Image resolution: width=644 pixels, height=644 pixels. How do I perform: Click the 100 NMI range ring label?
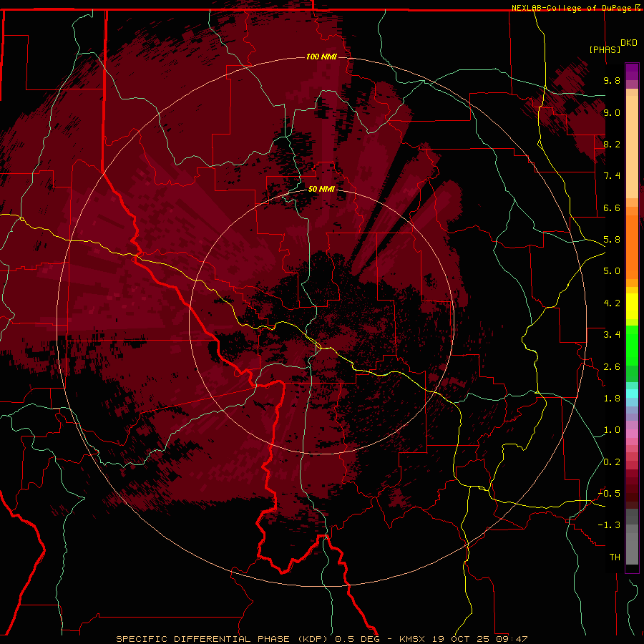click(321, 57)
